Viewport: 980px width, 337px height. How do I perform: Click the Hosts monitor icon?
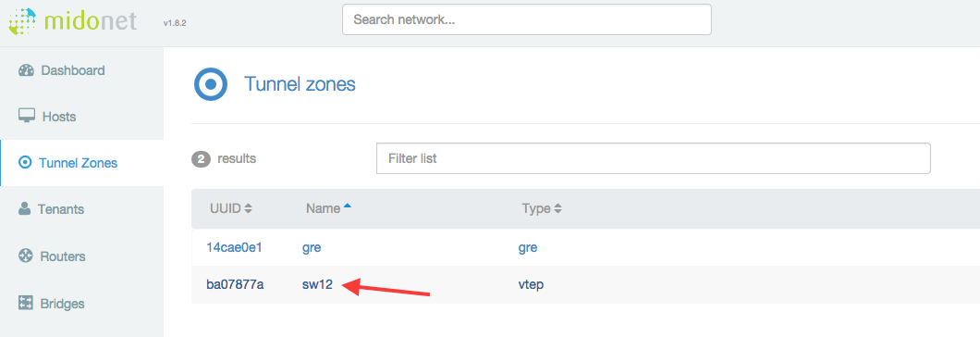(x=26, y=116)
